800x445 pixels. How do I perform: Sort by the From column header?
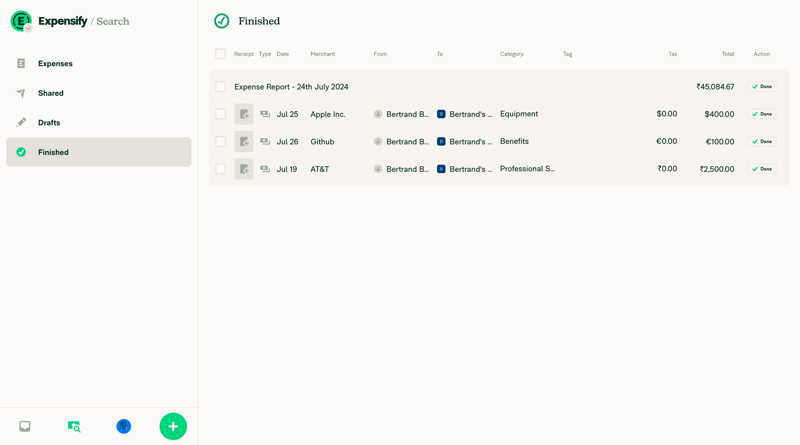(x=380, y=54)
